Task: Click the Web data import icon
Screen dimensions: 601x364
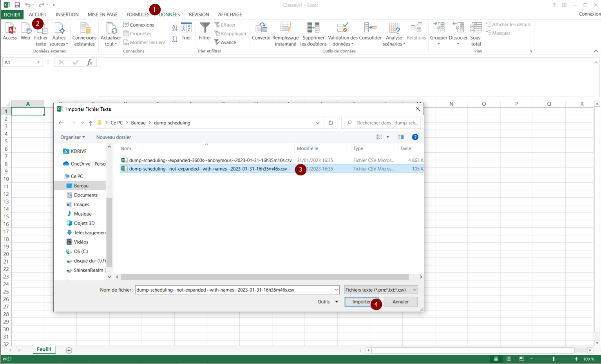Action: (25, 29)
